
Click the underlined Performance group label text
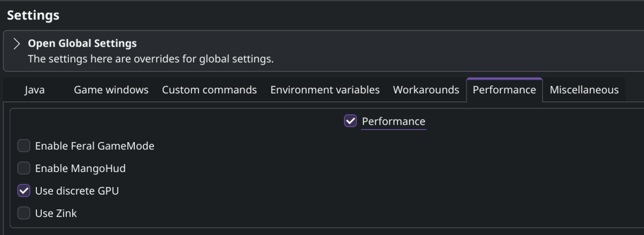tap(393, 121)
